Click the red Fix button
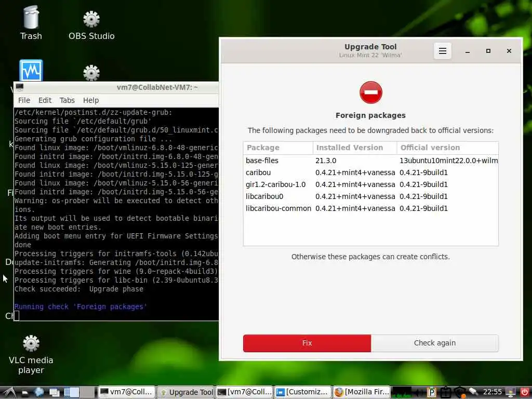This screenshot has width=532, height=399. pos(307,343)
